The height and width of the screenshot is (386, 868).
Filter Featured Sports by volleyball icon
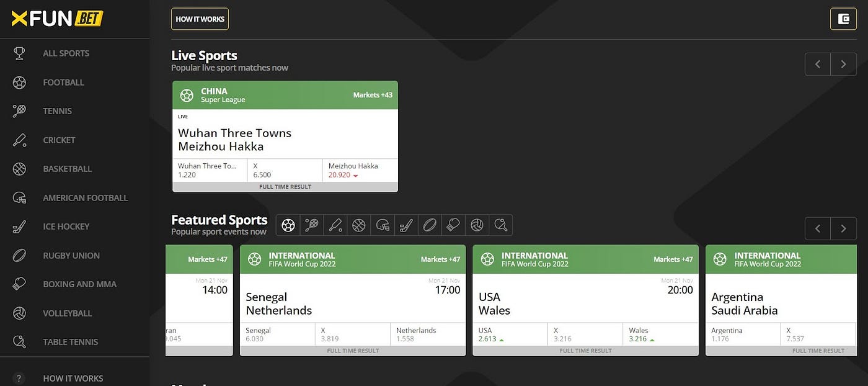[477, 225]
